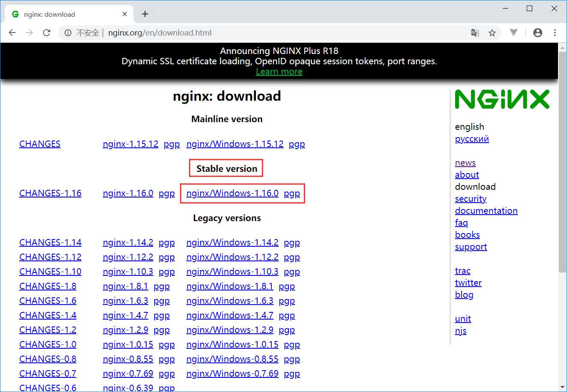Click the 'Stable version' heading text
Screen dimensions: 567x392
227,169
